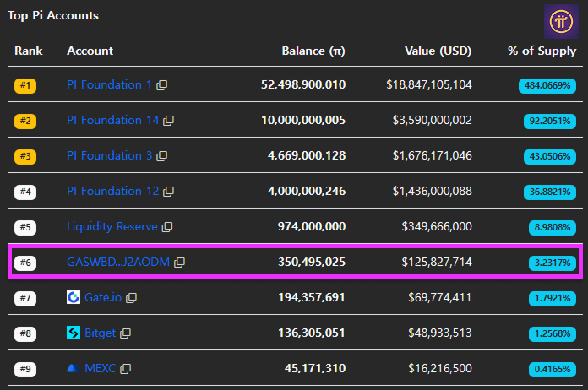Click the % of Supply column header
The width and height of the screenshot is (588, 390).
(x=542, y=51)
